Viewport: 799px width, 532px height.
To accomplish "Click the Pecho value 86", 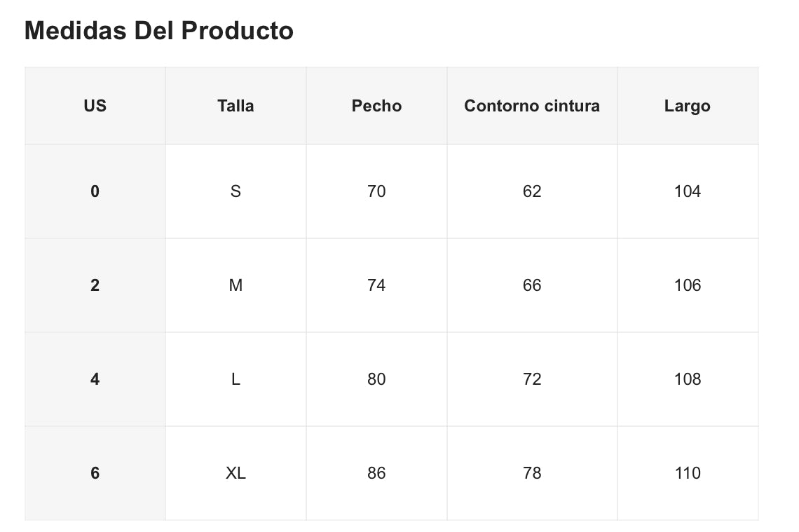I will (376, 473).
